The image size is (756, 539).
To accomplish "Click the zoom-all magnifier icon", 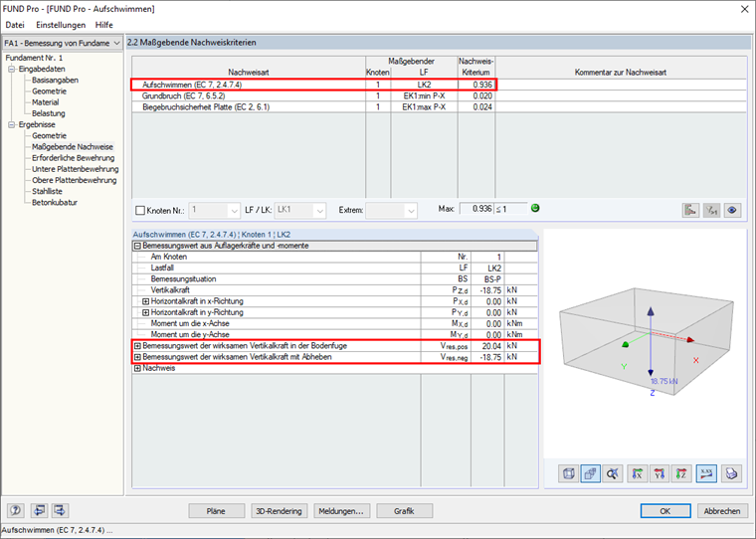I will click(x=613, y=474).
